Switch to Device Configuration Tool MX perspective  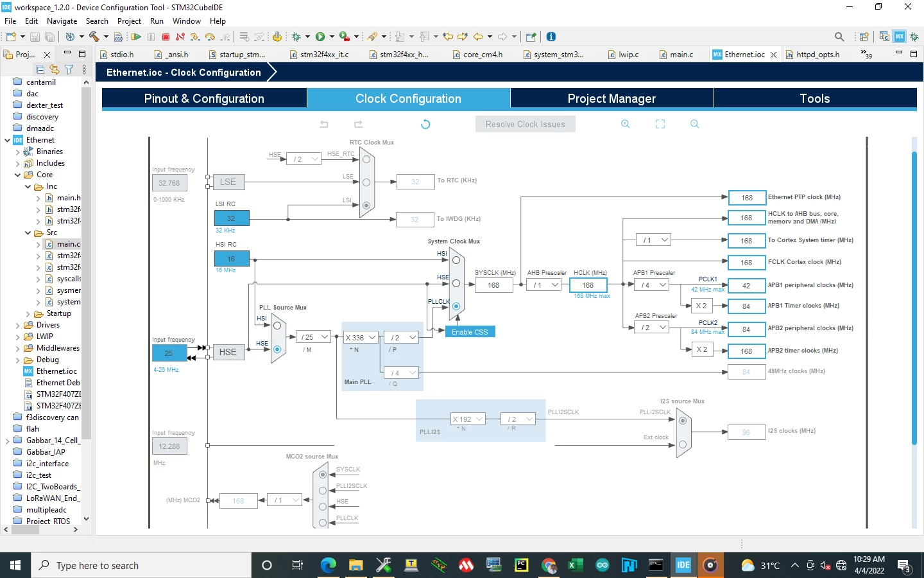(x=900, y=37)
